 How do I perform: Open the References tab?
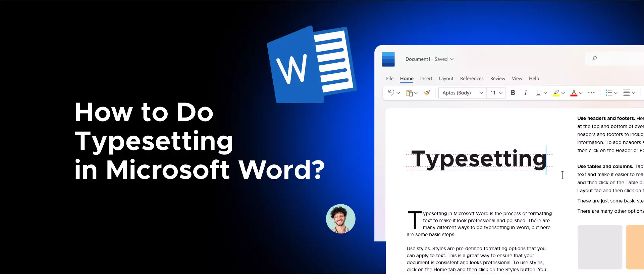point(472,78)
